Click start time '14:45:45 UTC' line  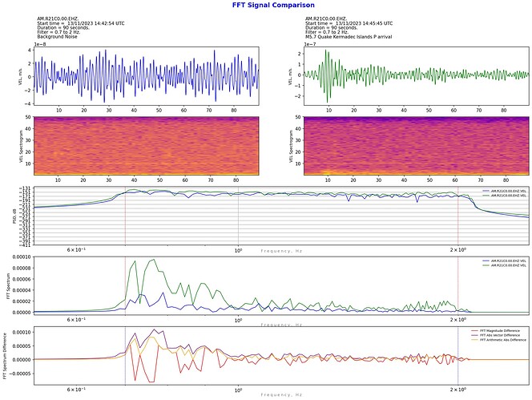(349, 23)
